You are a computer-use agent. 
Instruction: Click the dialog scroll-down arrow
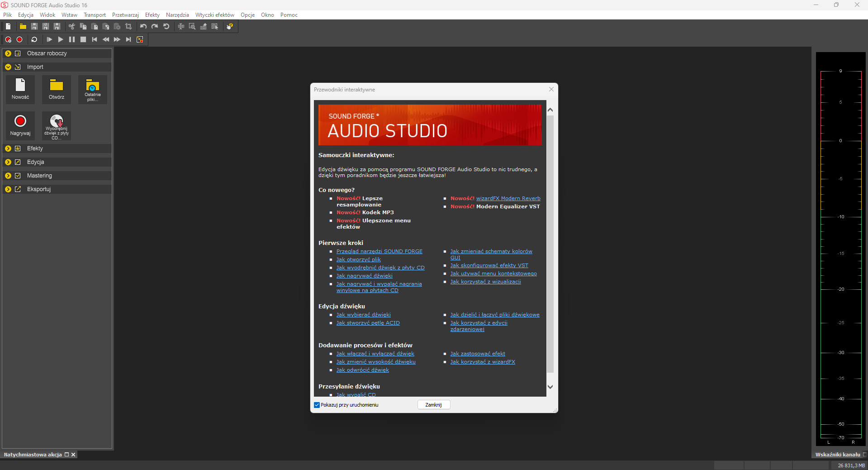[x=550, y=387]
